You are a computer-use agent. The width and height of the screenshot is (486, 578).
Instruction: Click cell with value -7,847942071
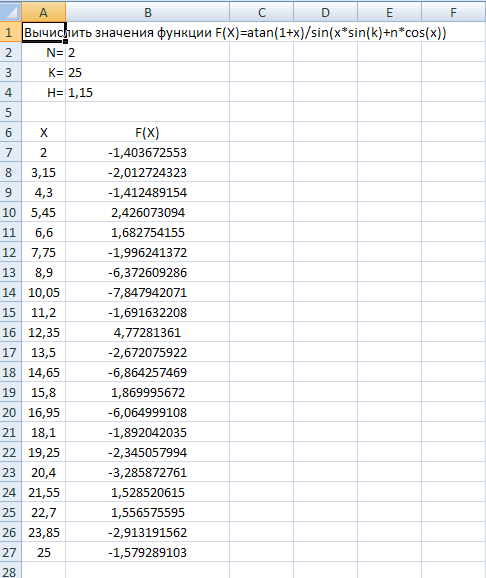(147, 292)
